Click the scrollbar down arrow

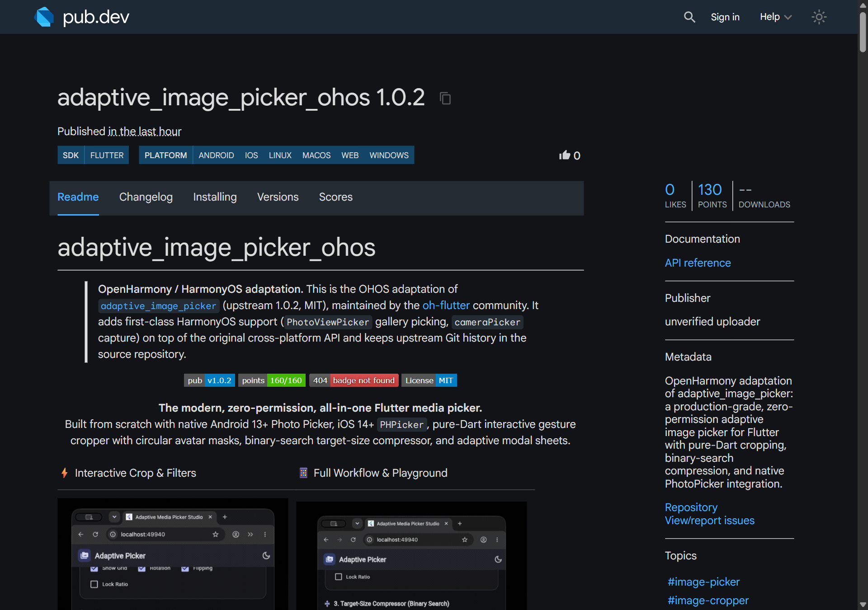(863, 605)
